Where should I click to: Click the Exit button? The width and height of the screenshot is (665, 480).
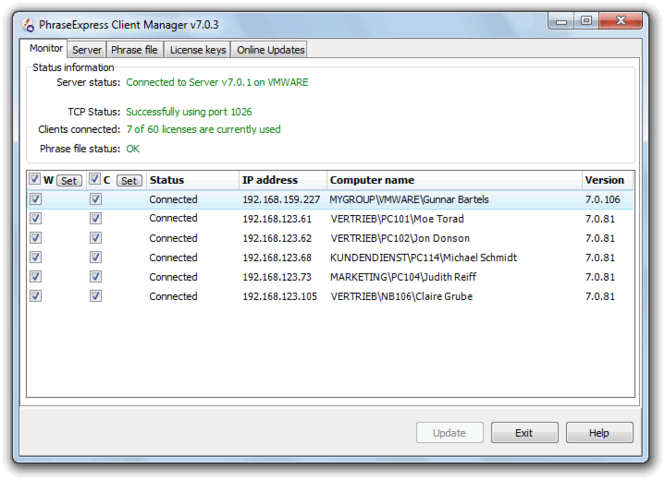point(525,433)
